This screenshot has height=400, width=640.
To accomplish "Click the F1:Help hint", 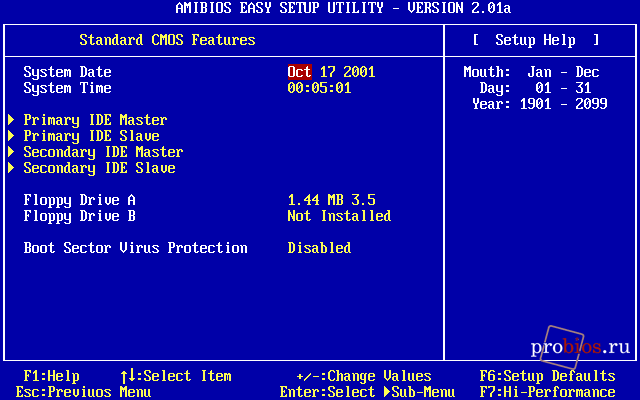I will 51,376.
